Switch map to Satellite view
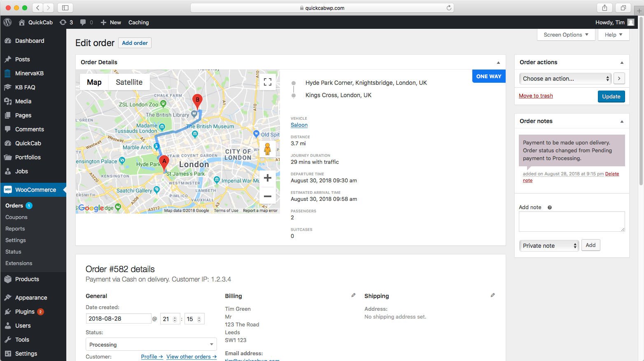Image resolution: width=644 pixels, height=361 pixels. click(129, 82)
